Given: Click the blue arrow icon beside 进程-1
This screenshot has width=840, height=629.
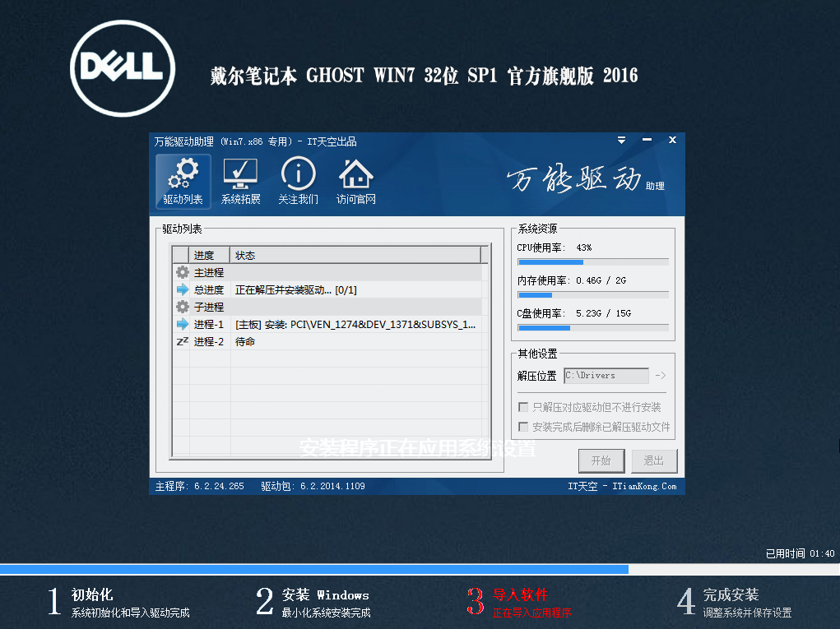Looking at the screenshot, I should tap(183, 324).
